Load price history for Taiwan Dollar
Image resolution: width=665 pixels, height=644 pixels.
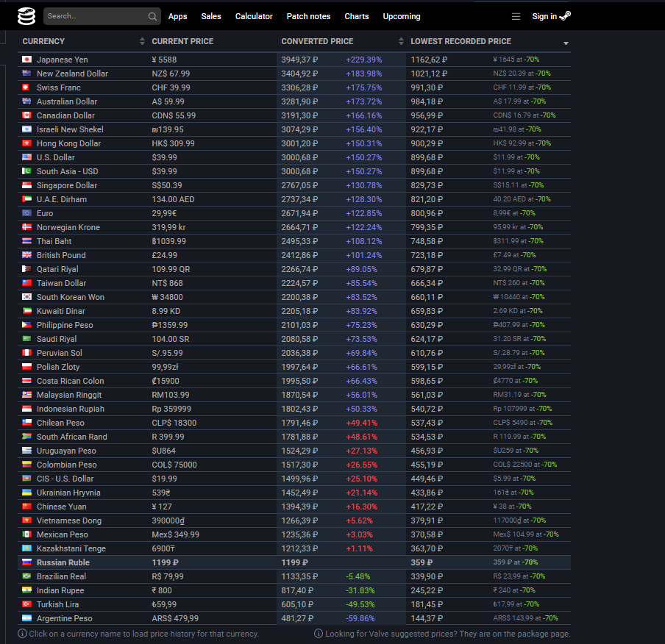click(62, 283)
